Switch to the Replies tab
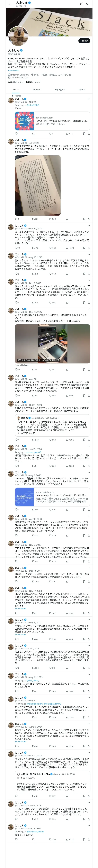Screen dimensions: 98x868 tap(36, 90)
